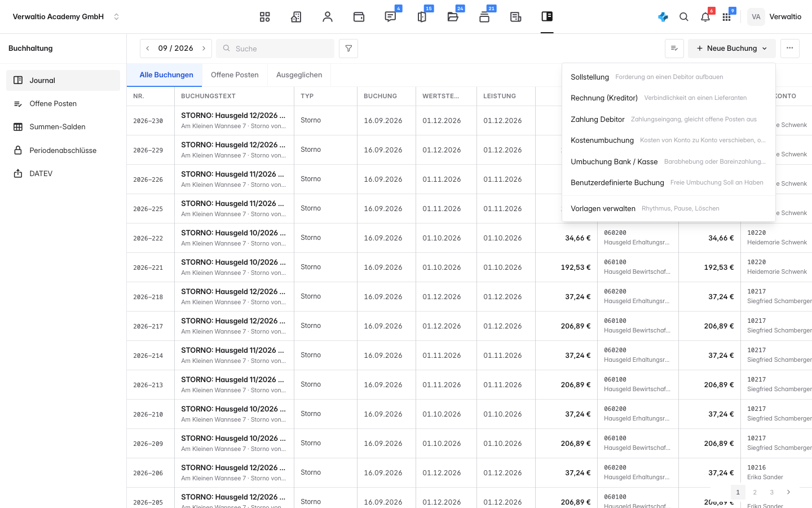Image resolution: width=812 pixels, height=508 pixels.
Task: Click the filter funnel icon
Action: 348,49
